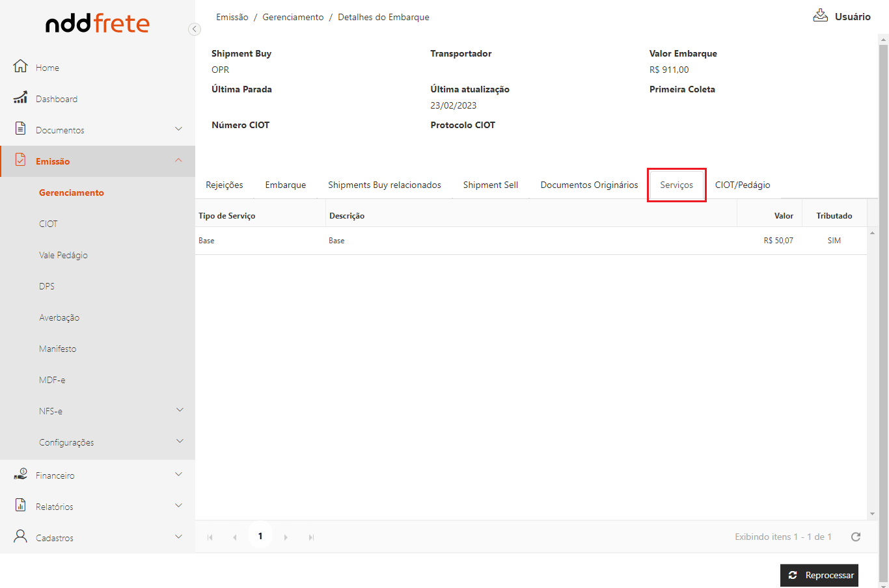Click the Cadastros person icon

coord(20,537)
